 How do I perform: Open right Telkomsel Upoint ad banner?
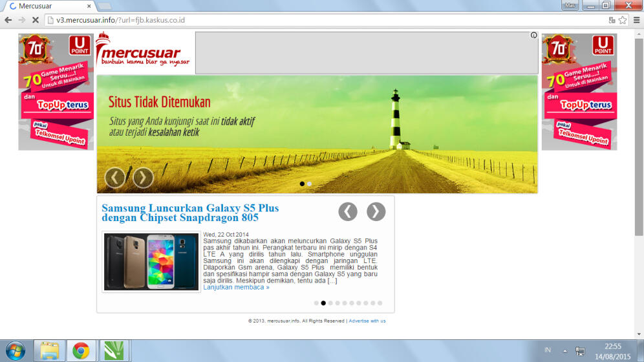point(579,92)
